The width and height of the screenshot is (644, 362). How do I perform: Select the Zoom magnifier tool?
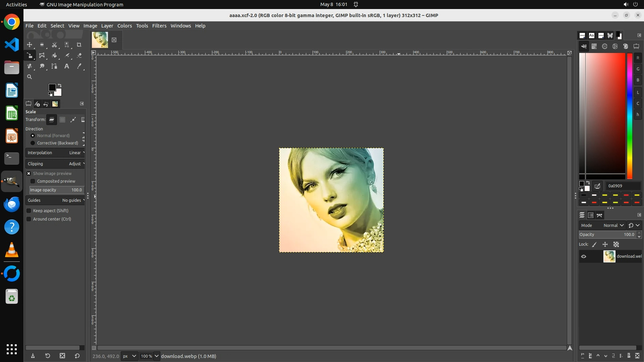[30, 77]
